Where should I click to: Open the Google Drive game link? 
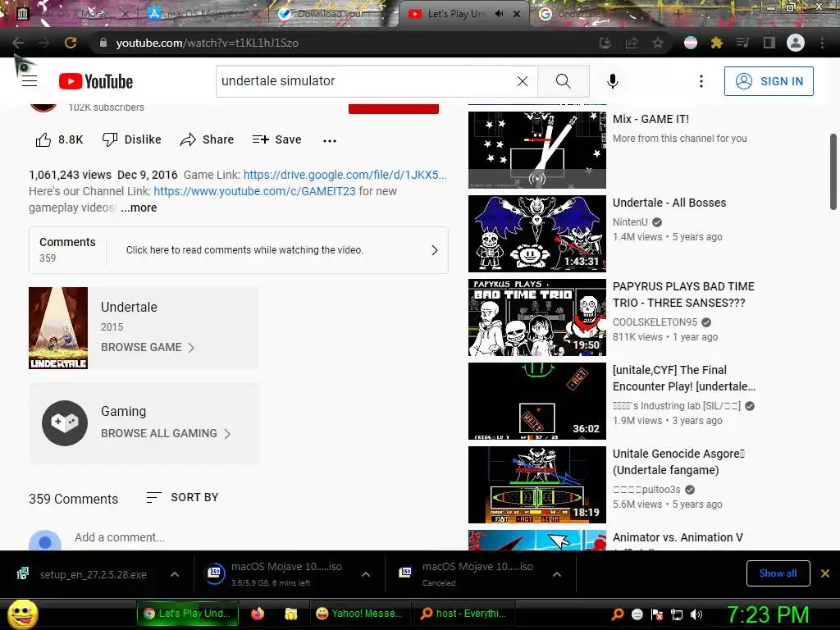tap(345, 175)
